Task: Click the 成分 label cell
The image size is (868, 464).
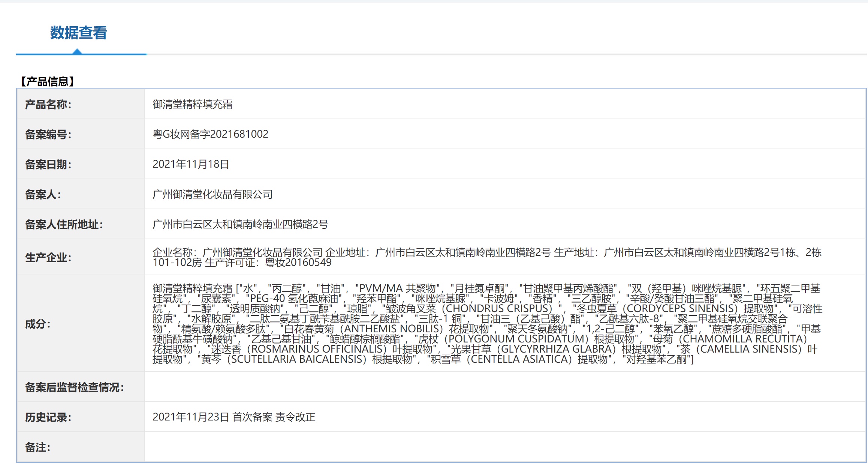Action: click(x=37, y=324)
